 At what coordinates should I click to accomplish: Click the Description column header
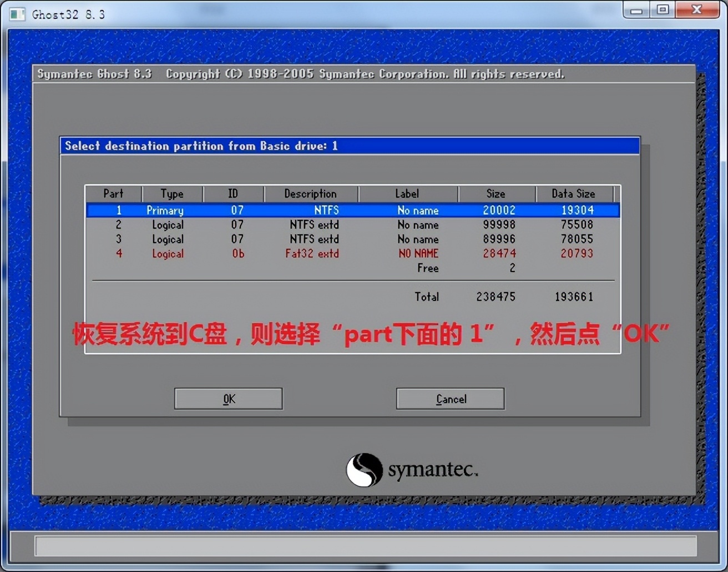tap(311, 194)
